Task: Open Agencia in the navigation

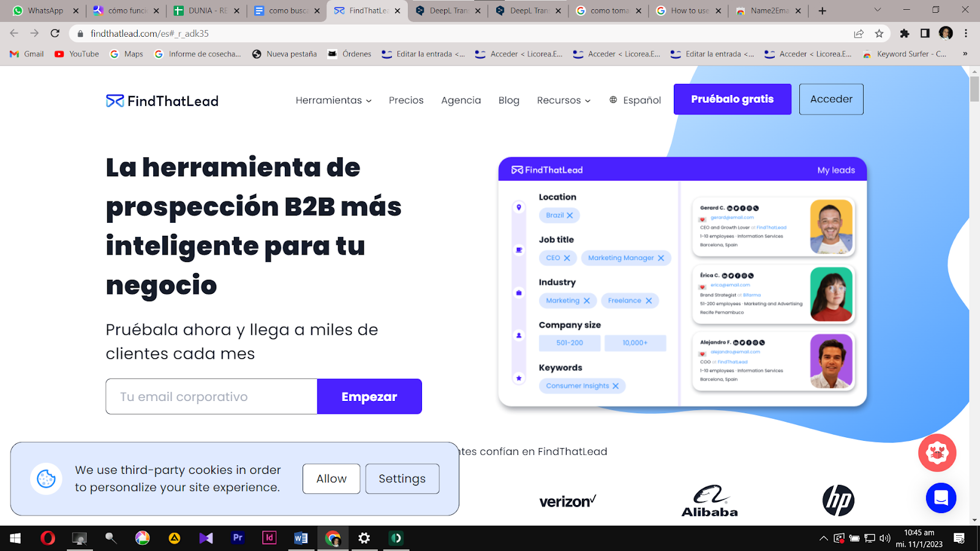Action: (x=461, y=100)
